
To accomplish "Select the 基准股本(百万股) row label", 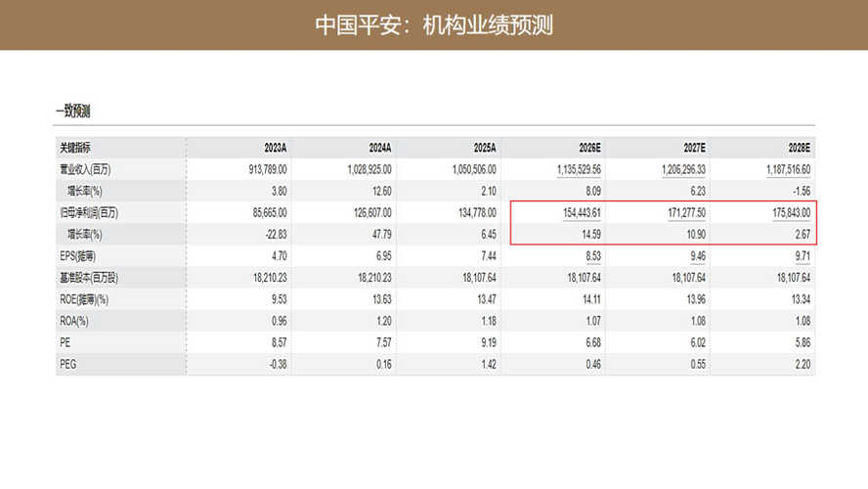I will click(x=89, y=278).
